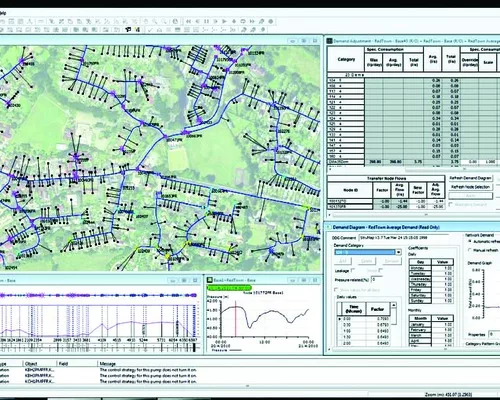500x400 pixels.
Task: Click the Help menu
Action: 3,13
